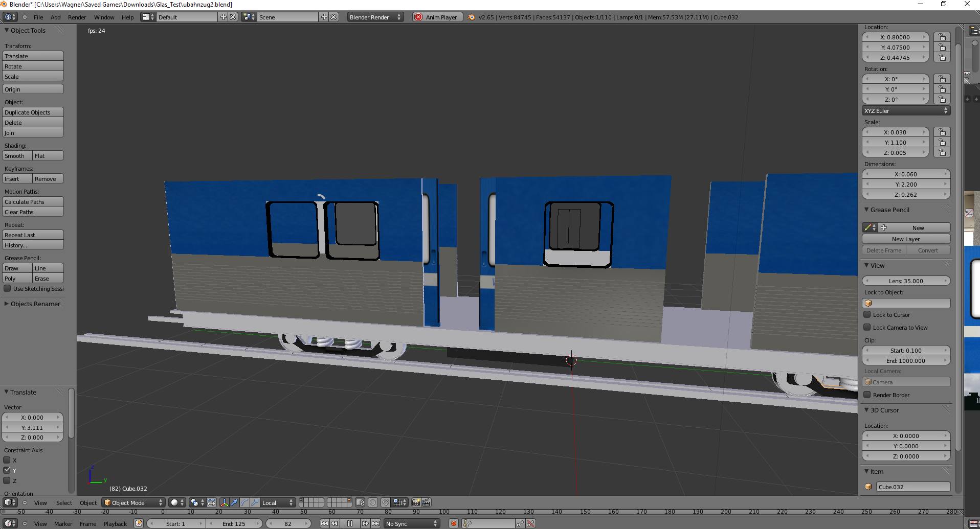
Task: Toggle proportional editing circle icon
Action: coord(373,502)
